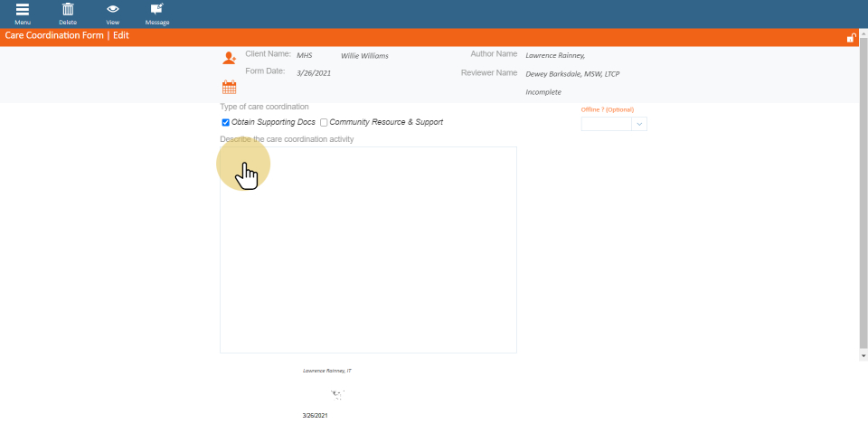Uncheck the Obtain Supporting Docs checkbox
The width and height of the screenshot is (868, 424).
[x=226, y=122]
